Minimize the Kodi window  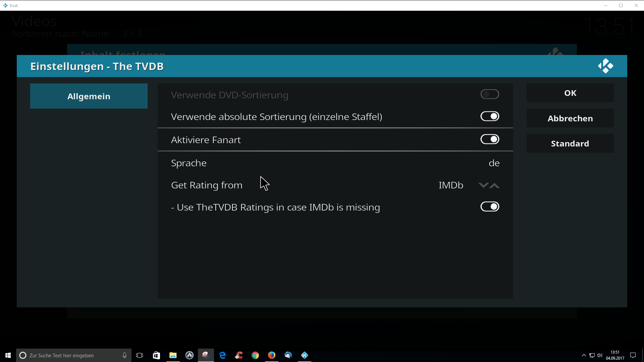click(606, 5)
